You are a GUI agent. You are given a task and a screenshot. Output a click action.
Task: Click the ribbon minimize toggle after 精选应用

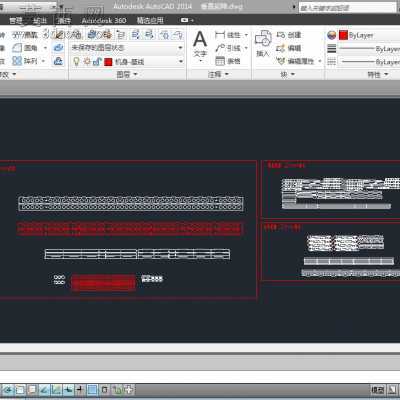[184, 20]
